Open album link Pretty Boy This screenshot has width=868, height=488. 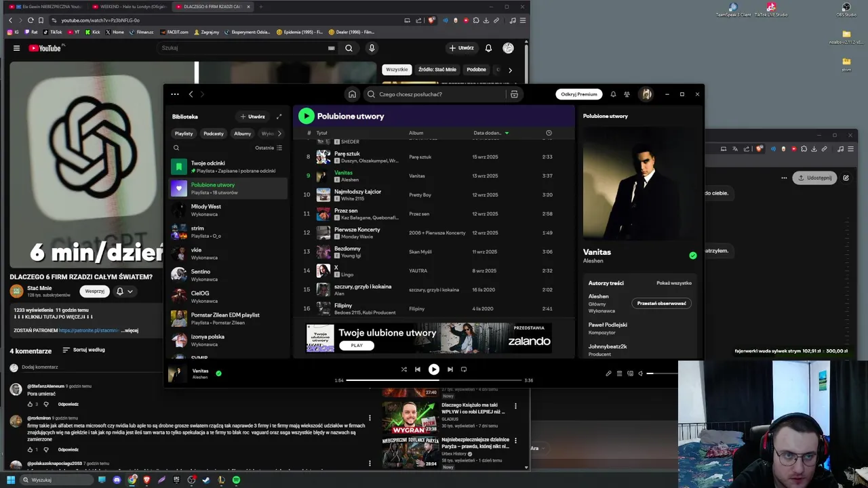(420, 195)
